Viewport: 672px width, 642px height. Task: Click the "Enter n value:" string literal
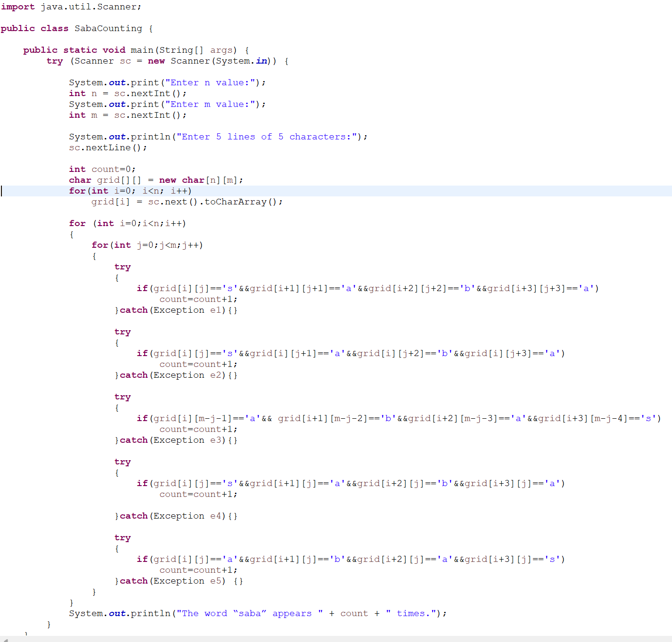coord(211,82)
